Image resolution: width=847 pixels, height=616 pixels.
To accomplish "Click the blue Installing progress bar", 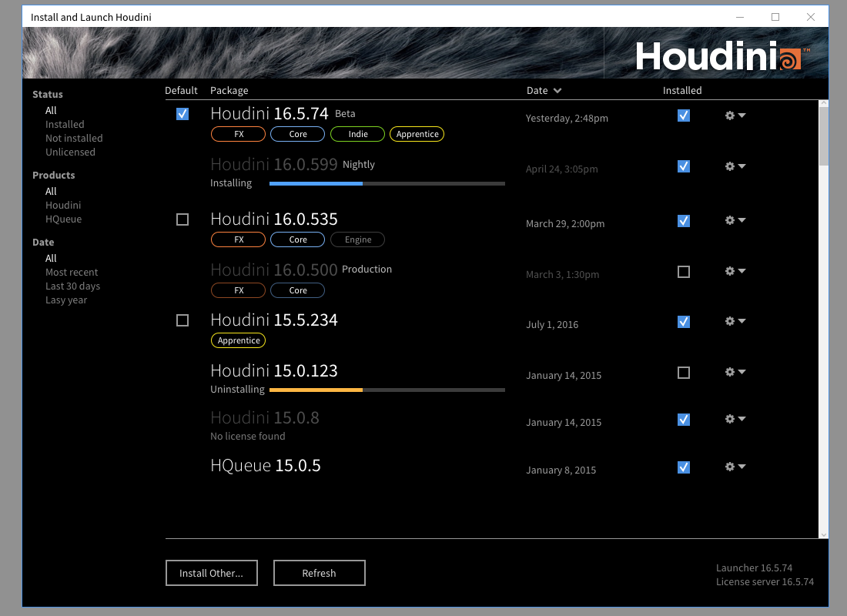I will [387, 184].
